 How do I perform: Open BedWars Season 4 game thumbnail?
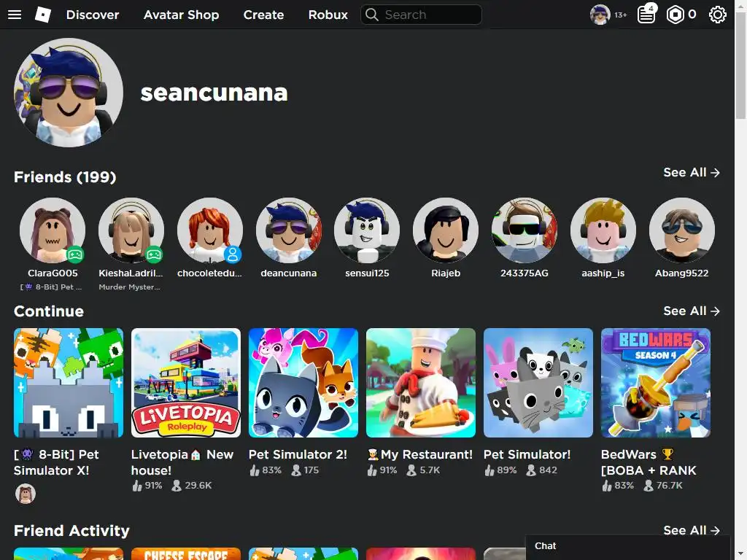656,383
